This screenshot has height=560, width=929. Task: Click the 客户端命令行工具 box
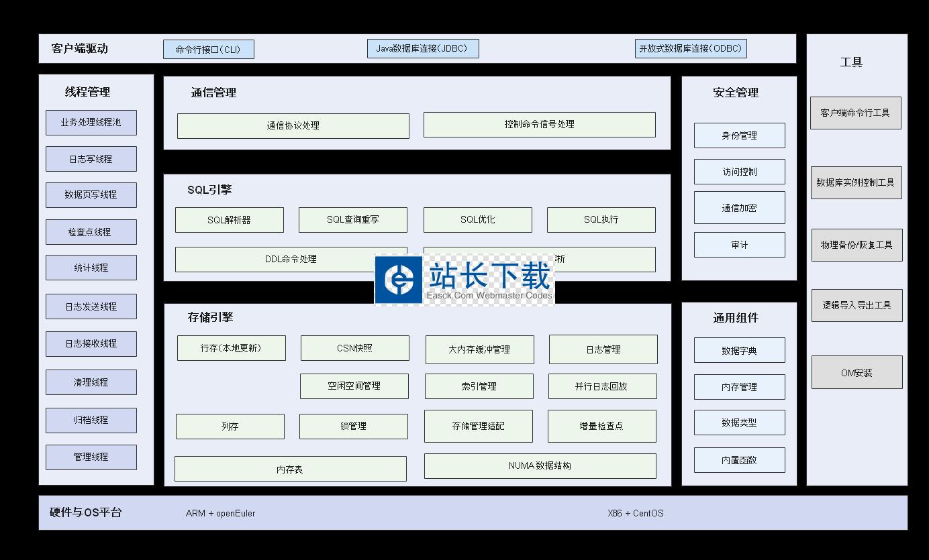pos(855,113)
